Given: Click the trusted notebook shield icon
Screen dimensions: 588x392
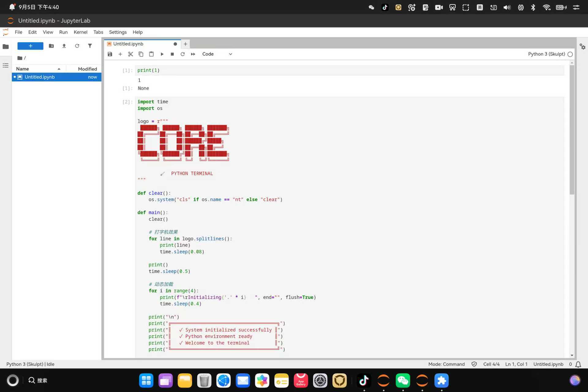Looking at the screenshot, I should click(474, 364).
